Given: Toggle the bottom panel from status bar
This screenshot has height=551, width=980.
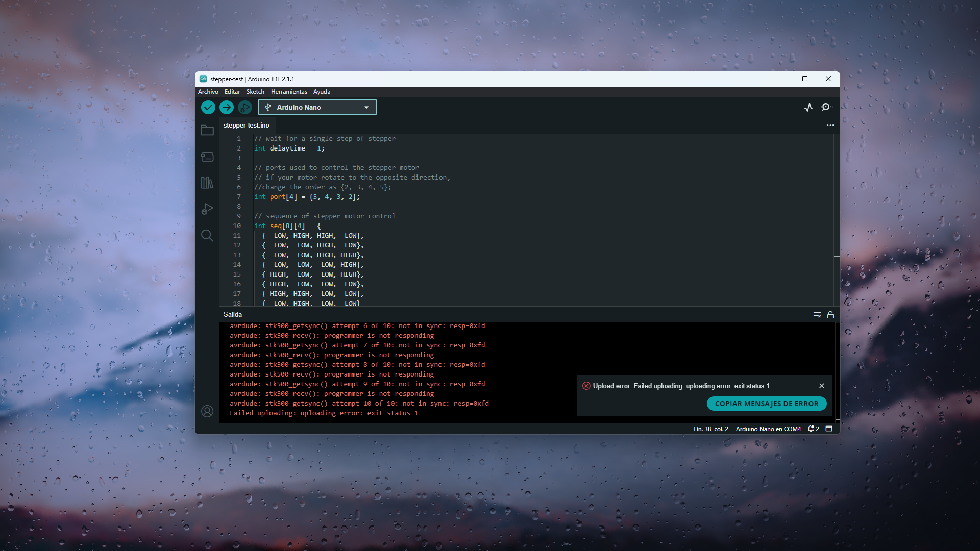Looking at the screenshot, I should point(829,429).
